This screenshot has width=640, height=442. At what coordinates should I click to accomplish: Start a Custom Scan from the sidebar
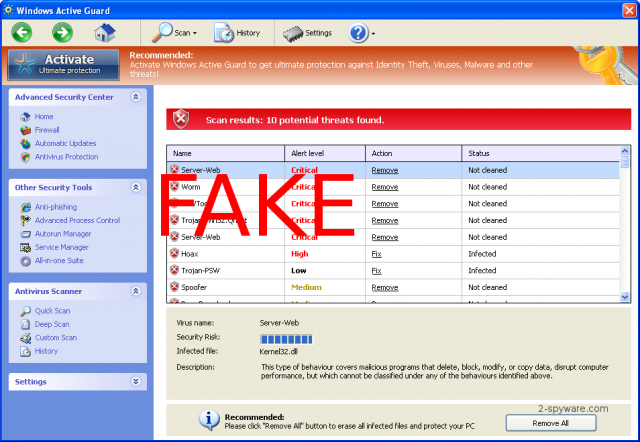coord(56,338)
